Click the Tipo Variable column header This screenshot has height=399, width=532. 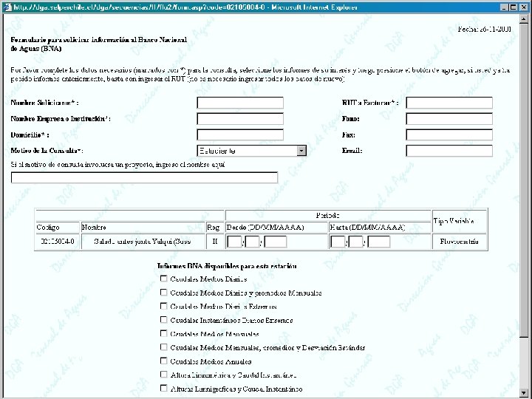460,221
